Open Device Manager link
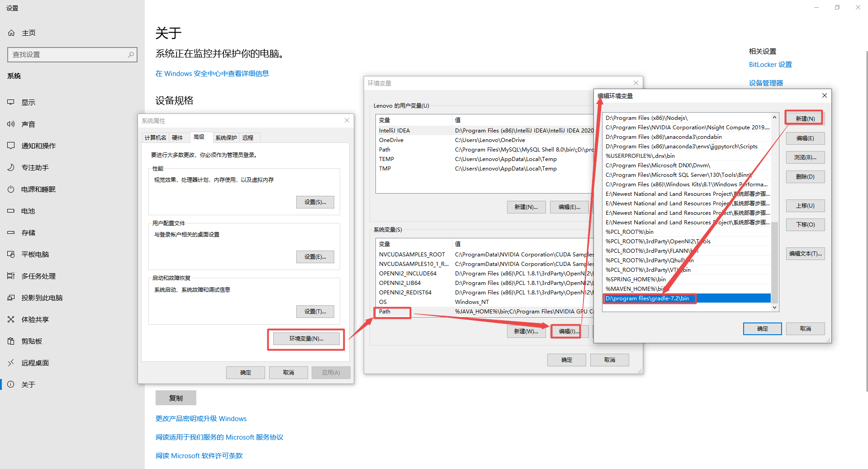This screenshot has width=868, height=469. 766,83
